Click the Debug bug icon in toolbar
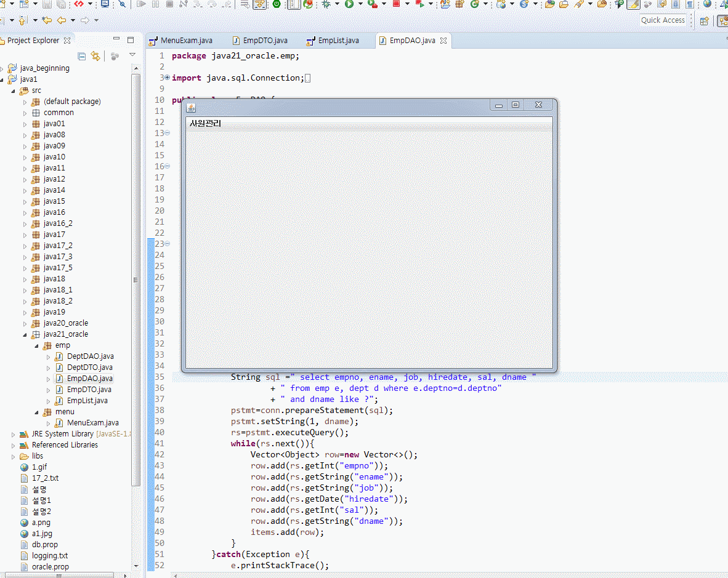The height and width of the screenshot is (578, 728). click(326, 4)
